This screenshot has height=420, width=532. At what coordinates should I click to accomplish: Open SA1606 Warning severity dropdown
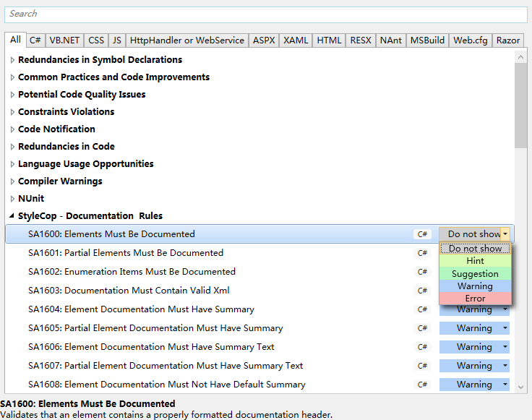point(474,347)
